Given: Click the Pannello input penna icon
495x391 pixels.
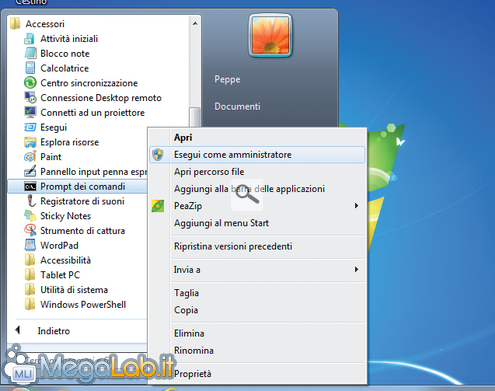Looking at the screenshot, I should (30, 171).
